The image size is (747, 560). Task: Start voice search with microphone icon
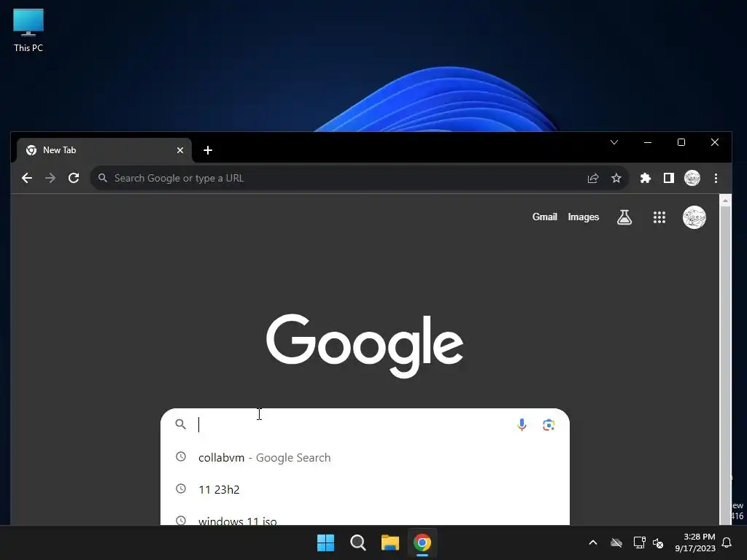pos(522,424)
